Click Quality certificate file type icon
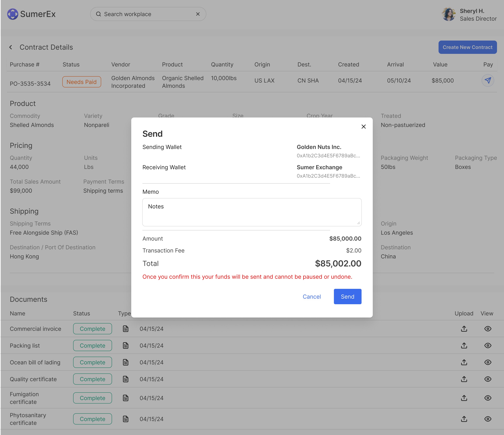Screen dimensions: 504x435 pos(125,379)
